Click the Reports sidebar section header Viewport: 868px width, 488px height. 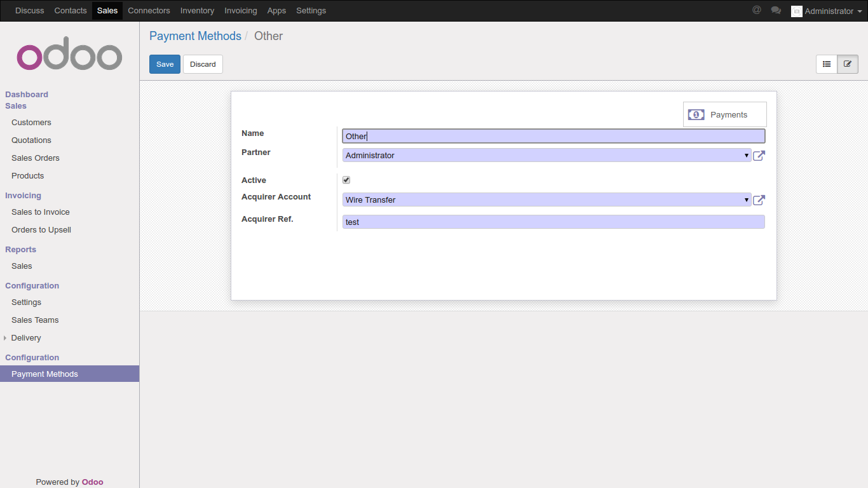(x=20, y=250)
